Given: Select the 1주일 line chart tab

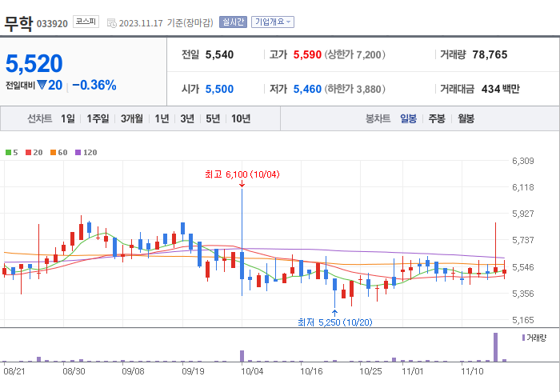Looking at the screenshot, I should [98, 118].
